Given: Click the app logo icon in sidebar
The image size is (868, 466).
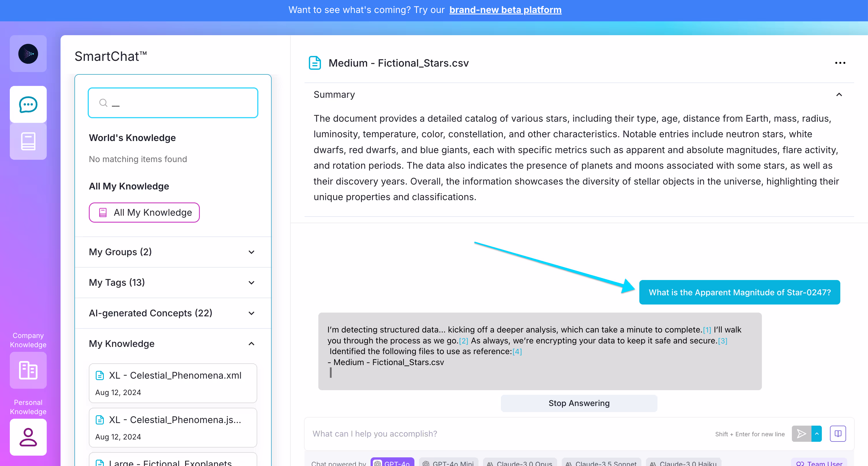Looking at the screenshot, I should point(28,54).
